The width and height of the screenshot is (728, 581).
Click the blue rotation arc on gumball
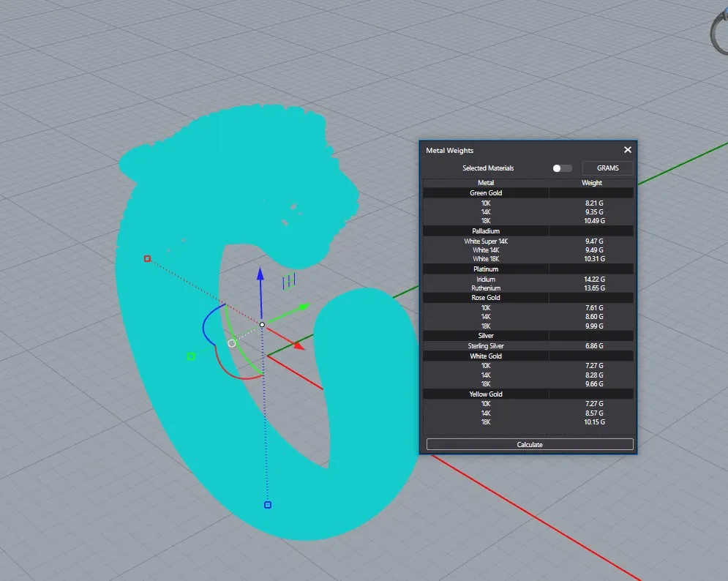[205, 325]
